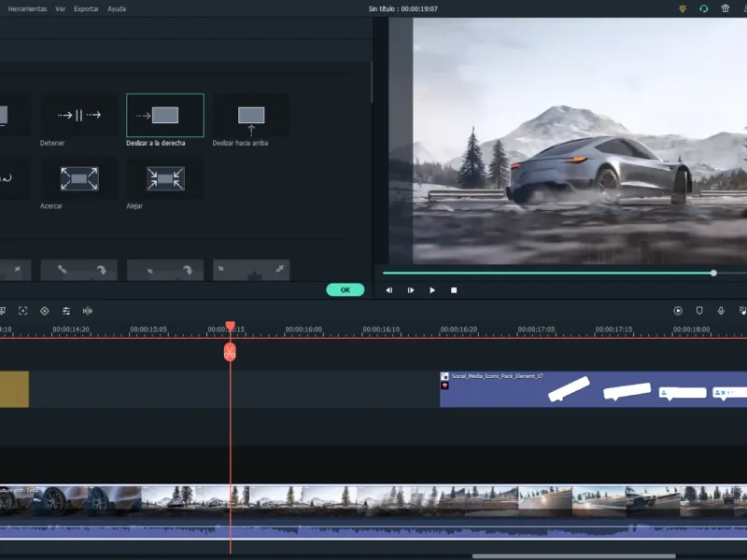Click the crop focus frame icon
747x560 pixels.
22,311
